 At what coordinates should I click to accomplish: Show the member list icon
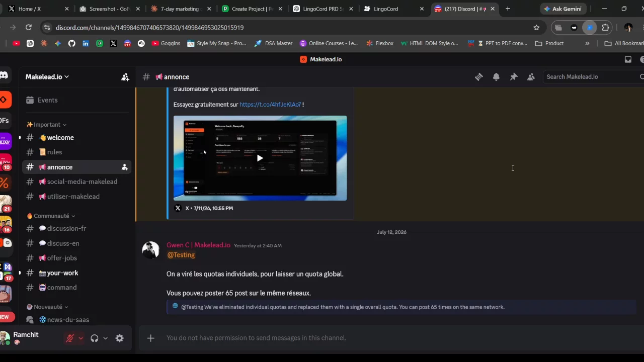coord(531,77)
